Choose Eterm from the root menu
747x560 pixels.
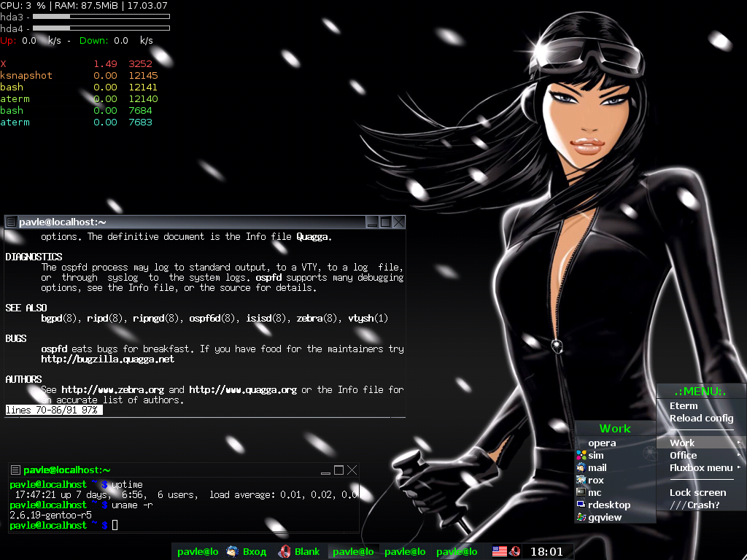click(x=701, y=405)
